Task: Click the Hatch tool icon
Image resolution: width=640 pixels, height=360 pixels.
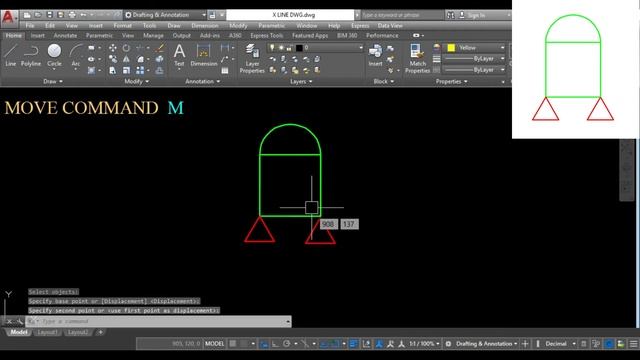Action: 91,70
